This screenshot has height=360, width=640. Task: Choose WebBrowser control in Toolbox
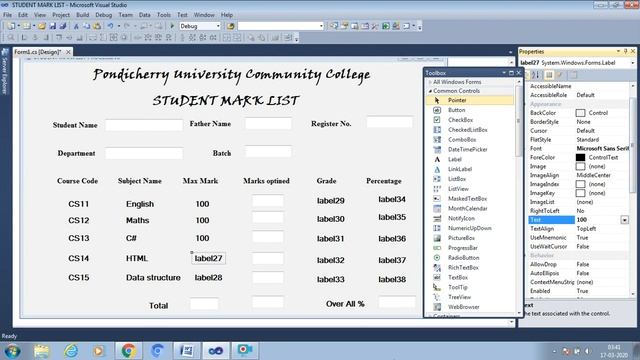[x=463, y=307]
